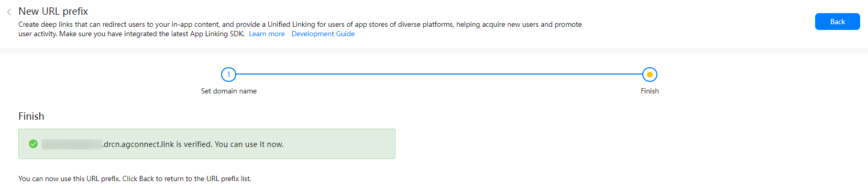Image resolution: width=868 pixels, height=189 pixels.
Task: Click the 'Create deep links' description paragraph
Action: (300, 29)
